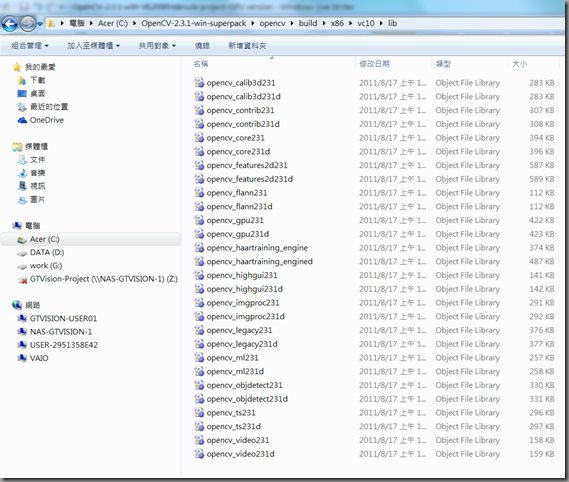Expand the arrow after OpenCV-2.3.1-win-superpack in address bar
This screenshot has width=569, height=482.
tap(253, 23)
